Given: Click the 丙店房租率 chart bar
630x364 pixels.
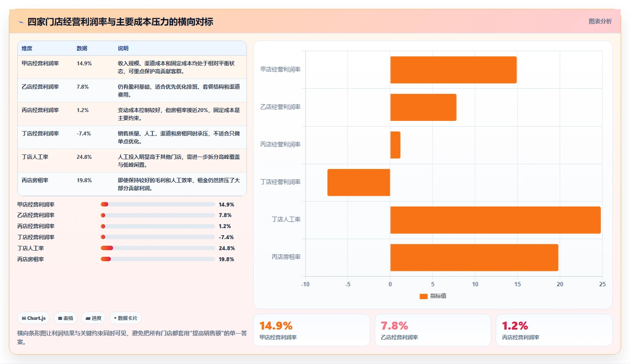Looking at the screenshot, I should 474,257.
